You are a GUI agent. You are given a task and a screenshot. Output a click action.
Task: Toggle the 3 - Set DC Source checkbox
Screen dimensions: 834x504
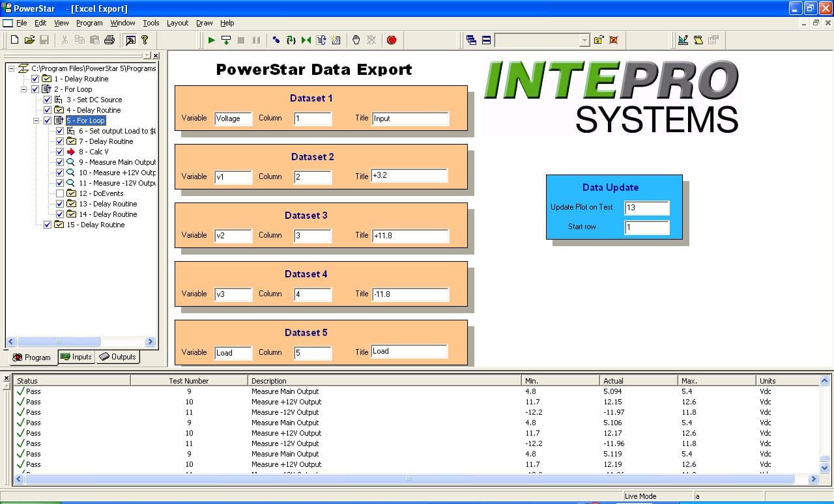[x=48, y=100]
